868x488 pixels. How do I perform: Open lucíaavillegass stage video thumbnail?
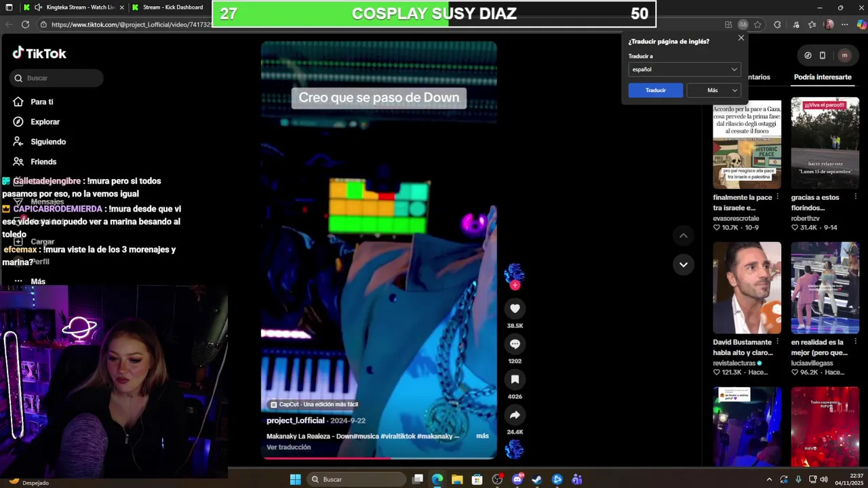(825, 288)
